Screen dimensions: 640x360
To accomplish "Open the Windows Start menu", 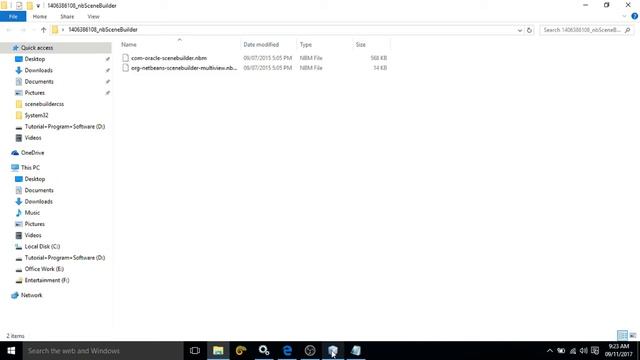I will tap(11, 351).
